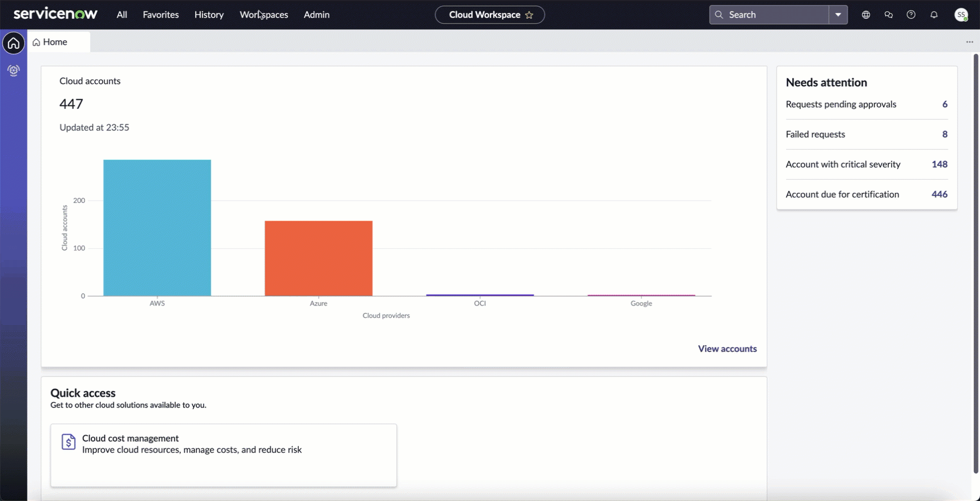
Task: Click the pink Google bar in chart
Action: [641, 295]
